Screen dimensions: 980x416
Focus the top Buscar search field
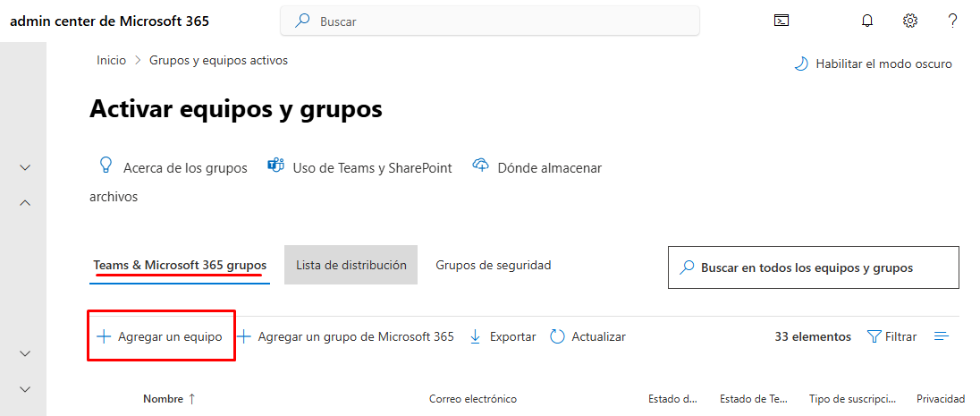(490, 21)
